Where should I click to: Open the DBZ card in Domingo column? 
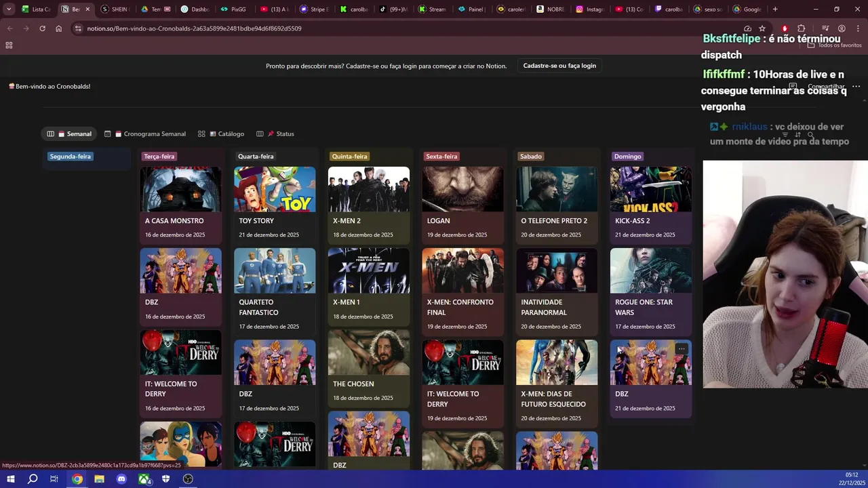(x=651, y=379)
